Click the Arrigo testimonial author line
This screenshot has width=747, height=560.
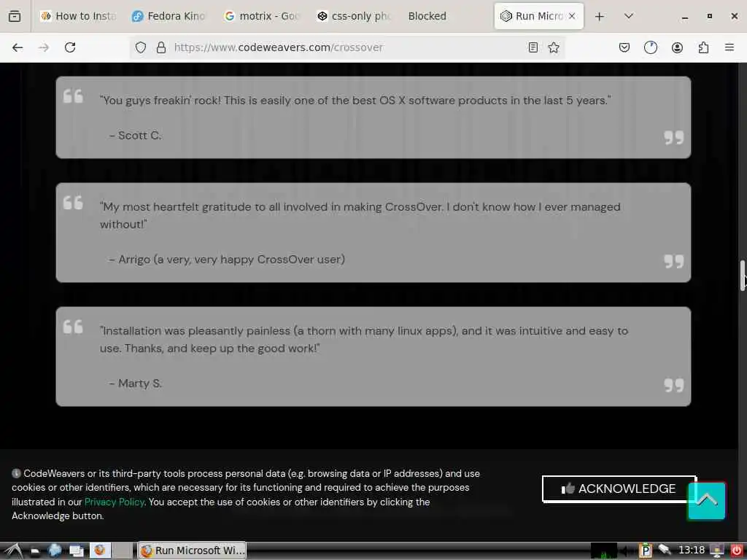click(x=227, y=260)
